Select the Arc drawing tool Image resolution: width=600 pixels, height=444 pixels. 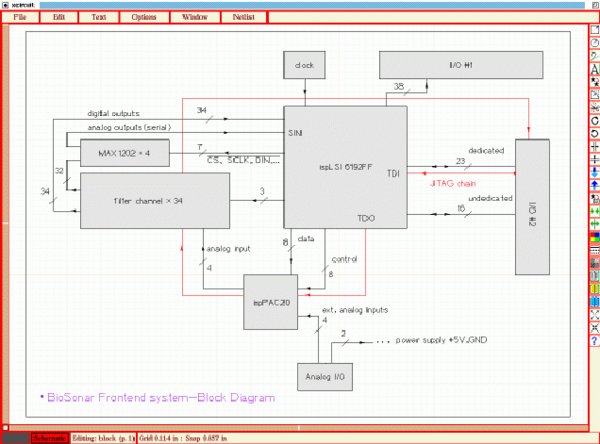point(595,43)
